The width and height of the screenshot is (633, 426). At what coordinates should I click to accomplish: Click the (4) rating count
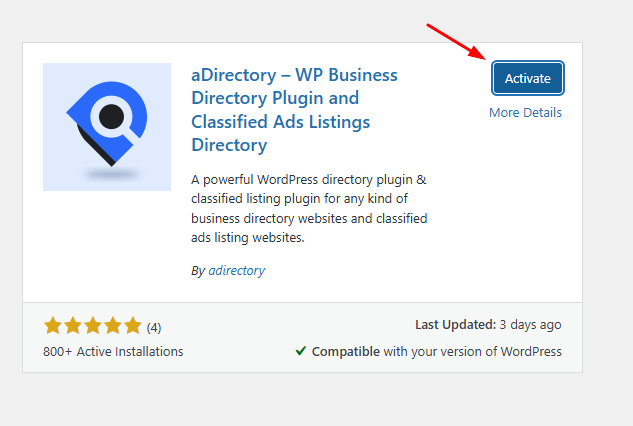click(154, 327)
